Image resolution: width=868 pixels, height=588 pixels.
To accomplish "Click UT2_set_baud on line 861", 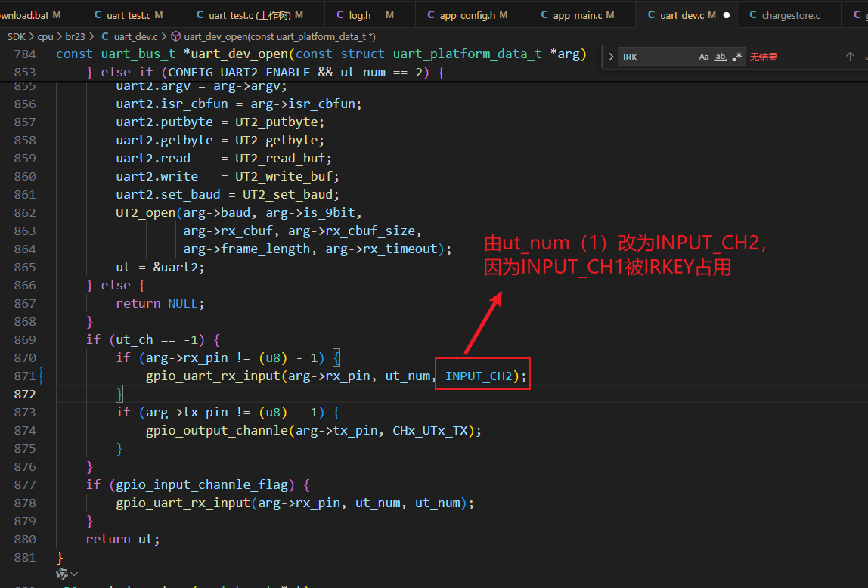I will (287, 194).
